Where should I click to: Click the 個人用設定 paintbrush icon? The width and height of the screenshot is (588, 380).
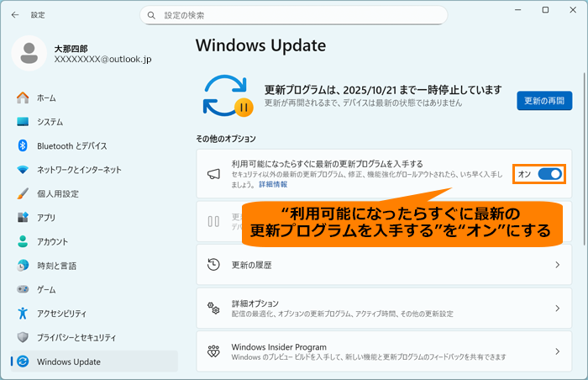tap(23, 193)
